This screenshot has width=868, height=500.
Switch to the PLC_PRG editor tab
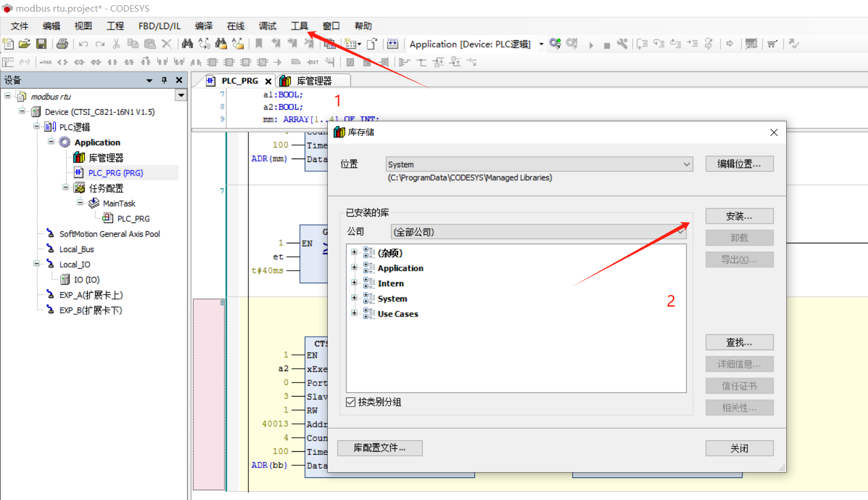240,81
